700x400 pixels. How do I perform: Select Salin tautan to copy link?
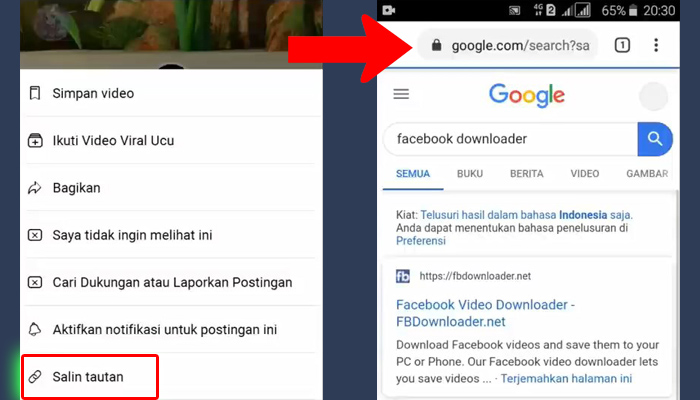(90, 377)
